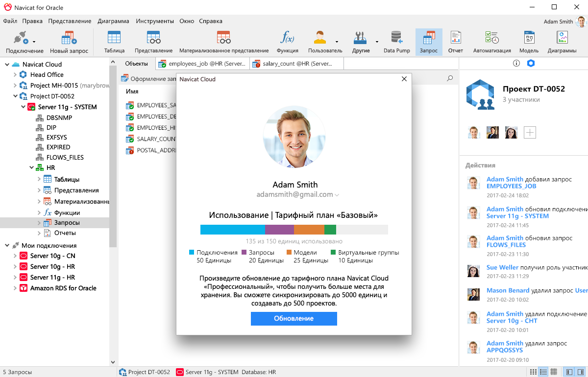The image size is (588, 377).
Task: Switch to list view in status bar
Action: [x=543, y=372]
